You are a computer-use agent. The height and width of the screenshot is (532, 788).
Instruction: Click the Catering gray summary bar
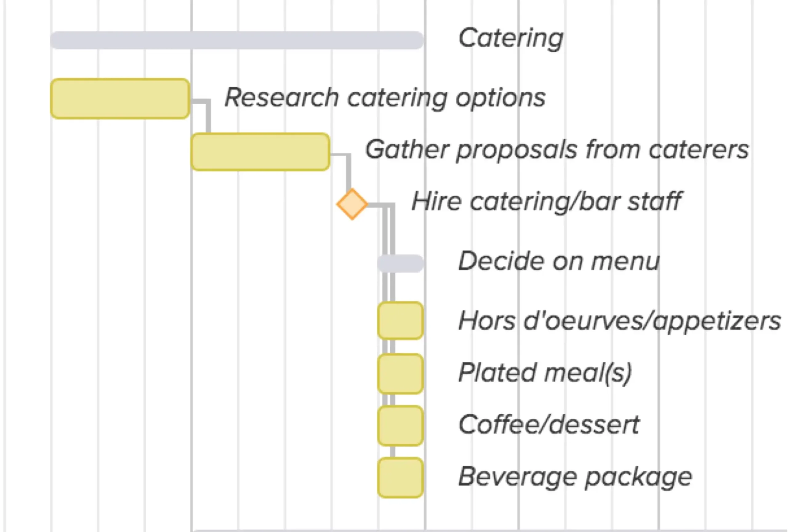click(x=237, y=40)
